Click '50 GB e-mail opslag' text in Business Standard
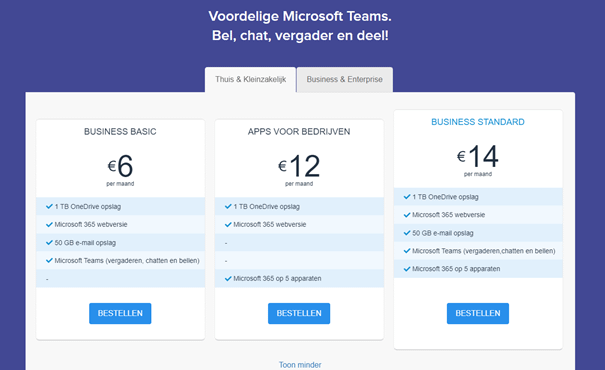 point(443,233)
